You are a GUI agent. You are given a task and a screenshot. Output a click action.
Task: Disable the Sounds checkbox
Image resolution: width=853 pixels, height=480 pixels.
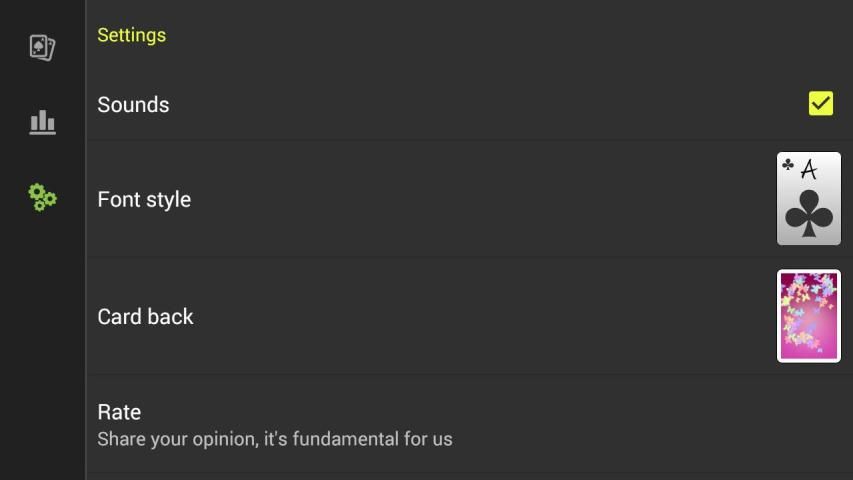point(820,104)
